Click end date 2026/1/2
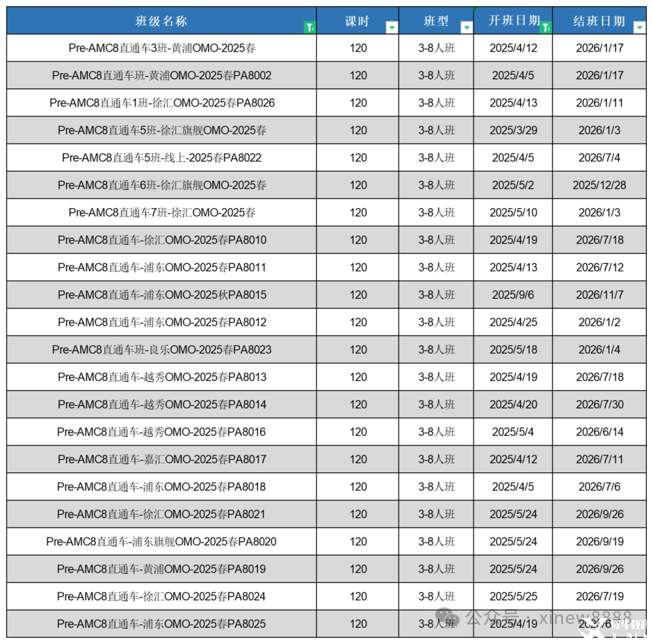The width and height of the screenshot is (653, 644). 599,322
